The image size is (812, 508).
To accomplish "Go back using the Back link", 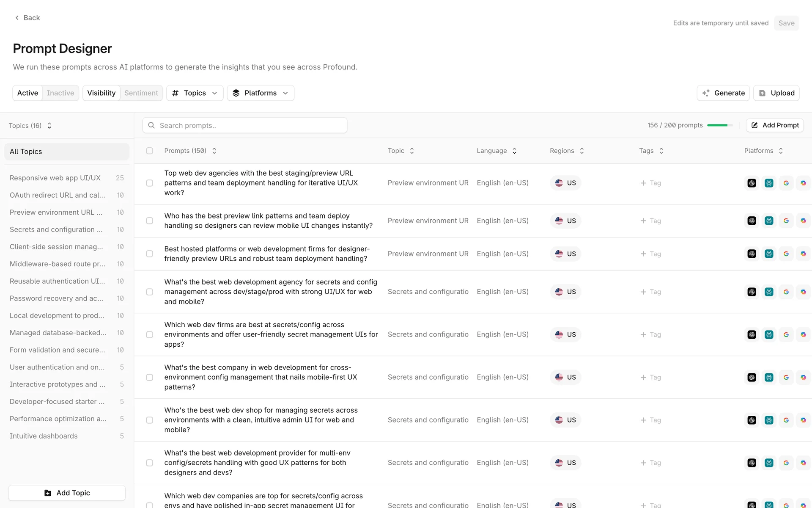I will 27,18.
